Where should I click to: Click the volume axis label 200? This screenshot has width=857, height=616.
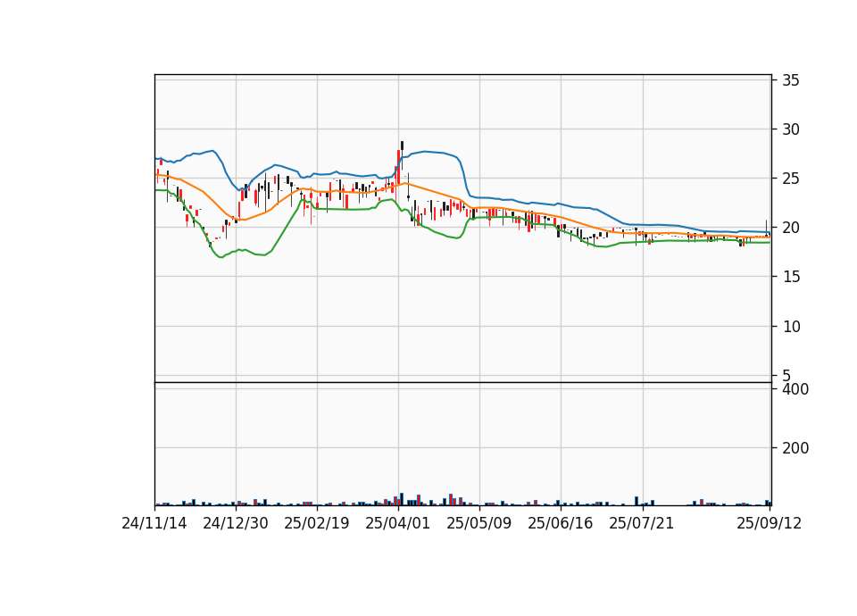(795, 448)
